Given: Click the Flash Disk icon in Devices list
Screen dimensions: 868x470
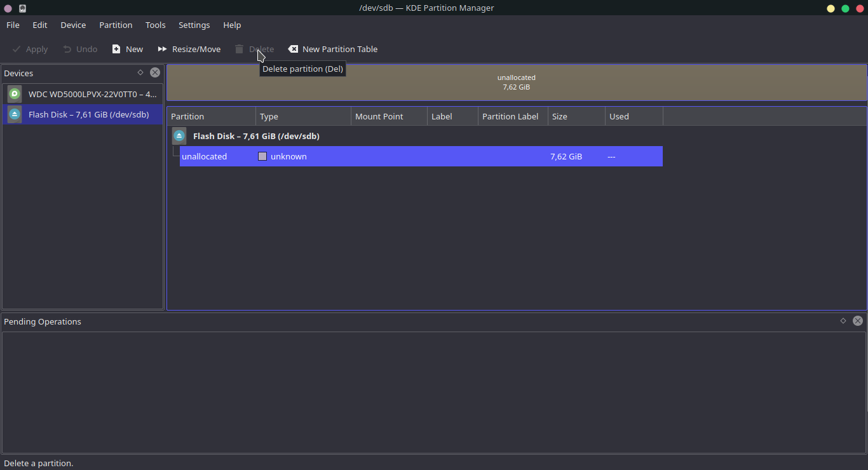Looking at the screenshot, I should (15, 114).
